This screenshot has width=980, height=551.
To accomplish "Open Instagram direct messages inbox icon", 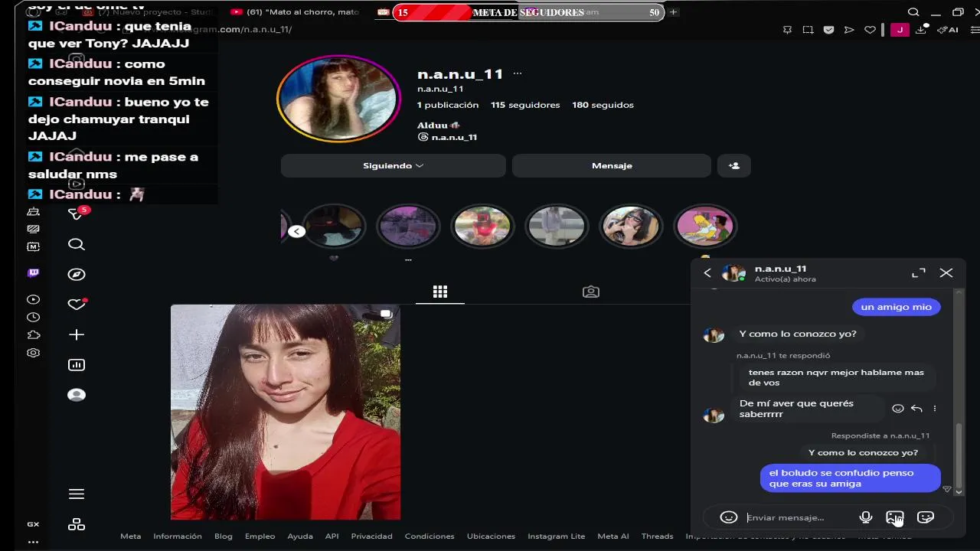I will [76, 214].
